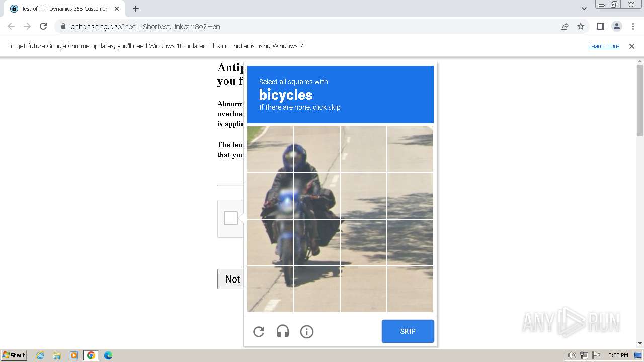
Task: Reload the current browser page
Action: pyautogui.click(x=43, y=26)
